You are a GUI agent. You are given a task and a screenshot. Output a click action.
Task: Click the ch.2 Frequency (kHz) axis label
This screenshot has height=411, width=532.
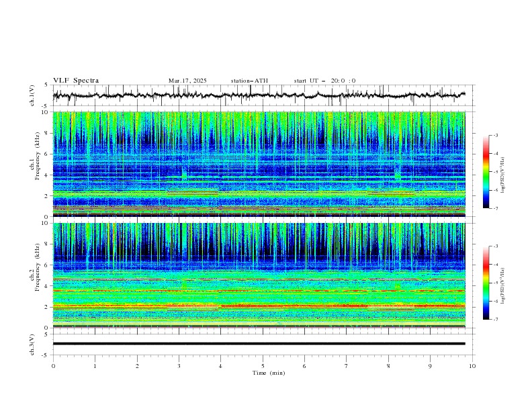35,267
